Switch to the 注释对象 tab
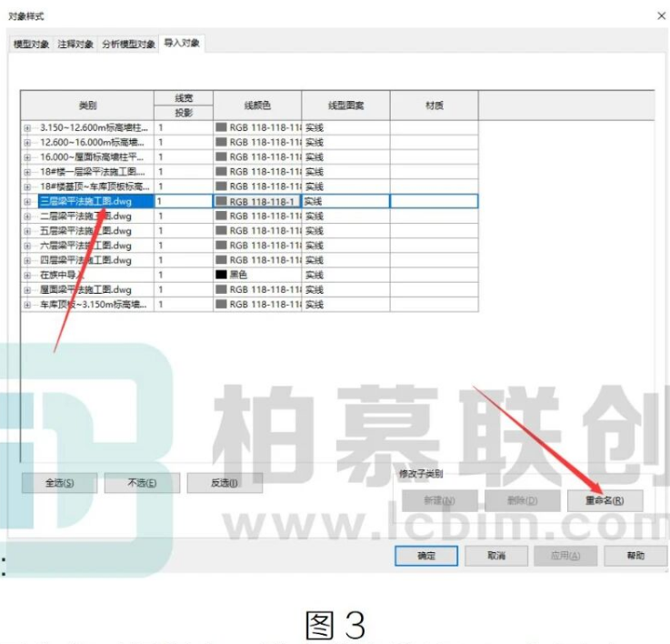670x644 pixels. [x=75, y=44]
